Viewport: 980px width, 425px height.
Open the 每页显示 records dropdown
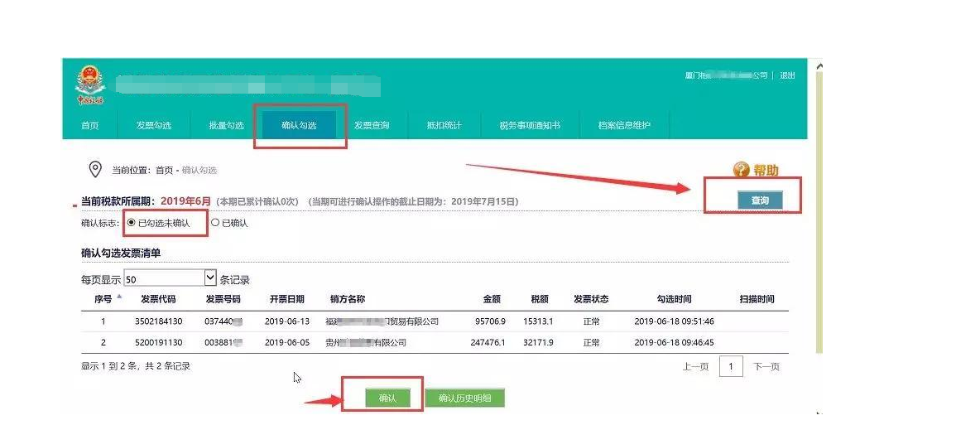(x=170, y=278)
